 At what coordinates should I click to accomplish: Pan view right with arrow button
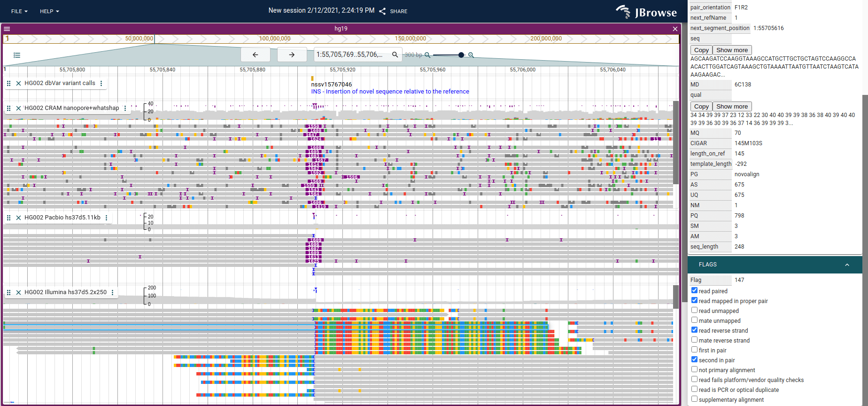292,55
